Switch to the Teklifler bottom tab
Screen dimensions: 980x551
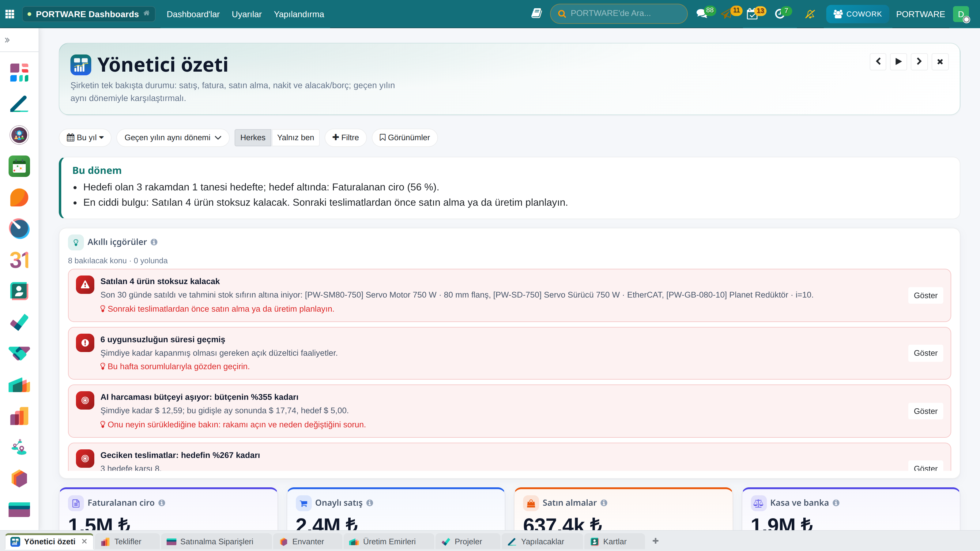click(127, 541)
